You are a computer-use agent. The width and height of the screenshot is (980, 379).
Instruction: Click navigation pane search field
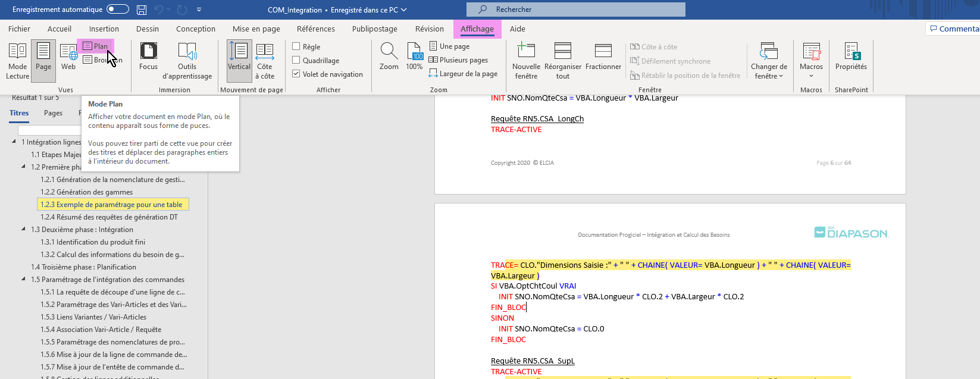coord(49,130)
